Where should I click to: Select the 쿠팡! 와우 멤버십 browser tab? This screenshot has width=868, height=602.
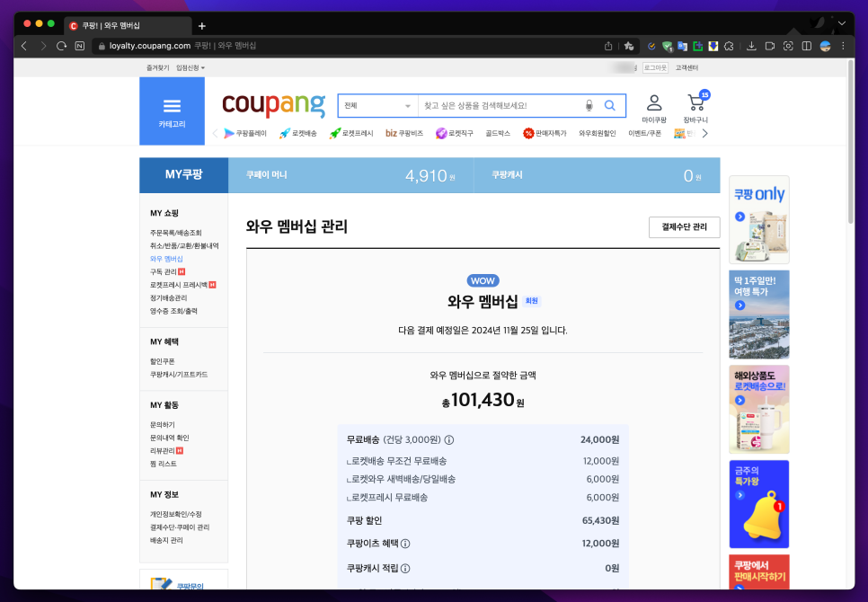pos(129,26)
